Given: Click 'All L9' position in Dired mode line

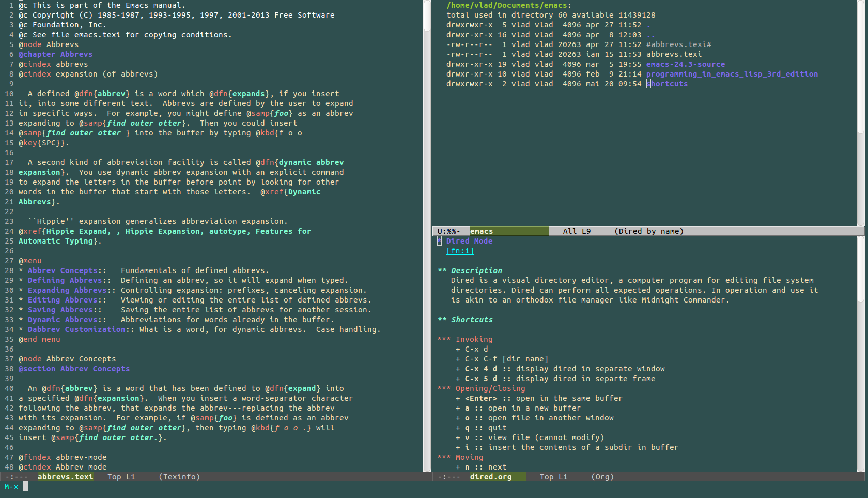Looking at the screenshot, I should (577, 231).
